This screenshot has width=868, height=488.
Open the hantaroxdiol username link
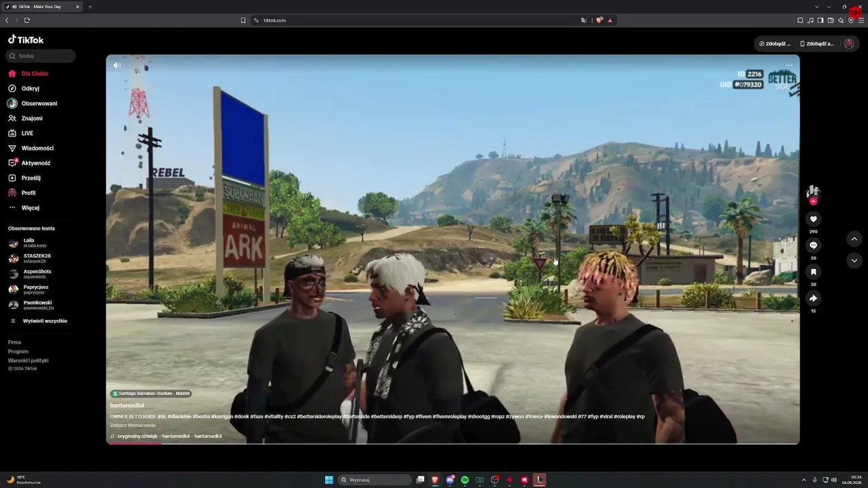[x=127, y=405]
